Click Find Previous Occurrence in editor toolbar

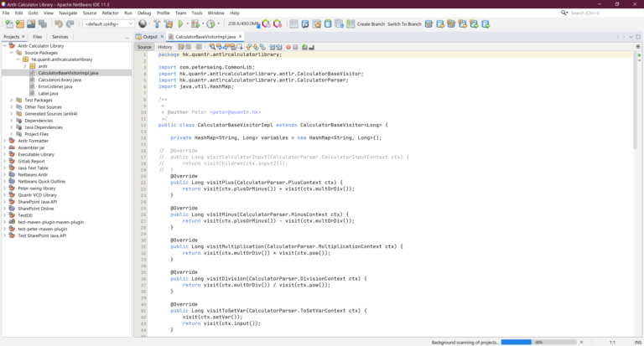tap(220, 47)
